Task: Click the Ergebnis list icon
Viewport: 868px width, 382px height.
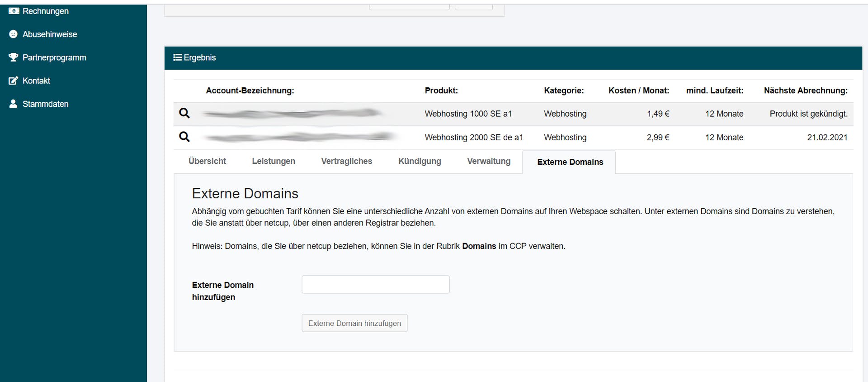Action: tap(178, 57)
